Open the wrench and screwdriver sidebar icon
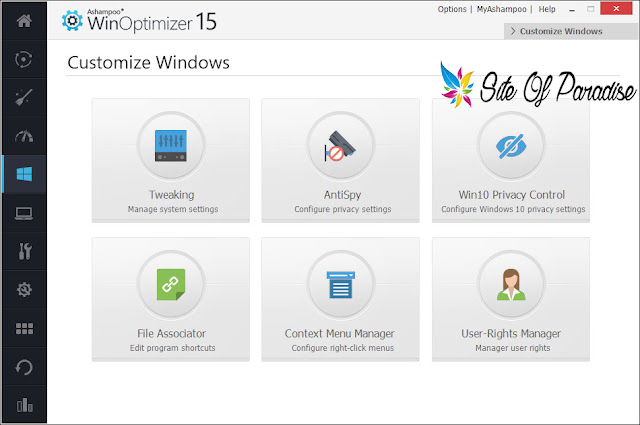640x425 pixels. pyautogui.click(x=24, y=251)
